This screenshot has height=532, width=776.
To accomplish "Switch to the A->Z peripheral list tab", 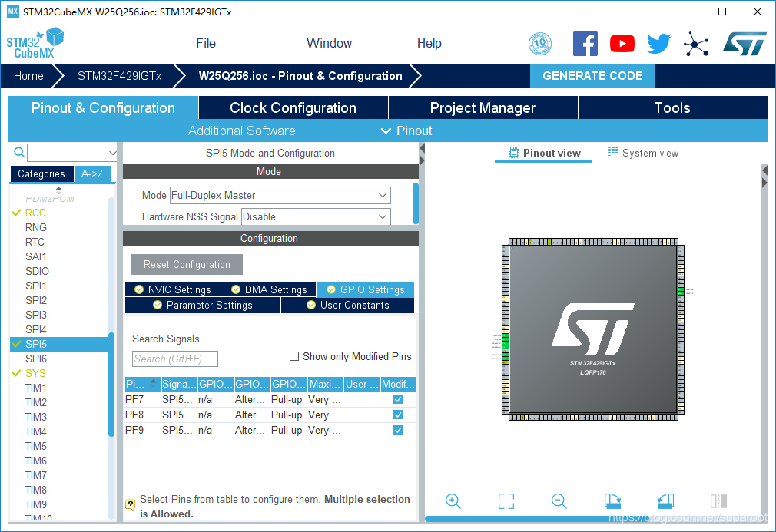I will click(92, 174).
